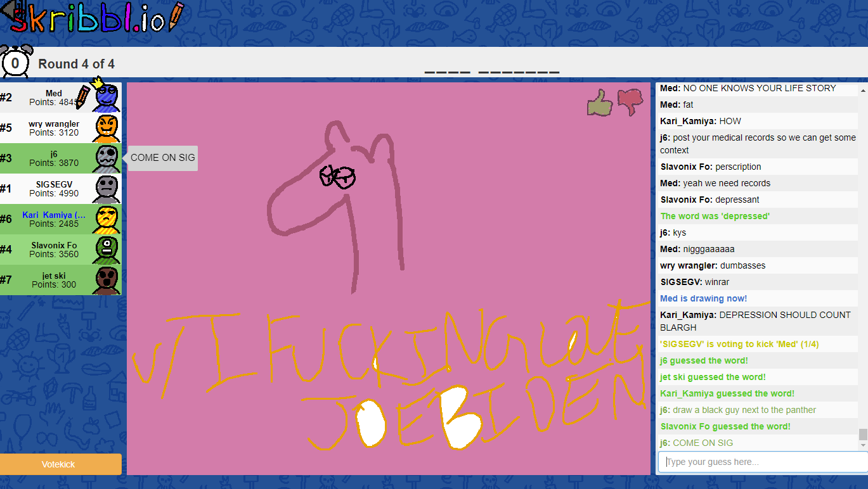Click the chat scrollbar down arrow
The height and width of the screenshot is (489, 868).
tap(862, 446)
